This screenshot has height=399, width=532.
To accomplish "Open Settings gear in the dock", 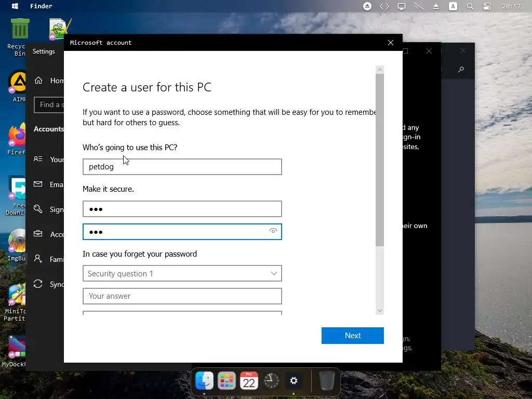I will point(294,380).
